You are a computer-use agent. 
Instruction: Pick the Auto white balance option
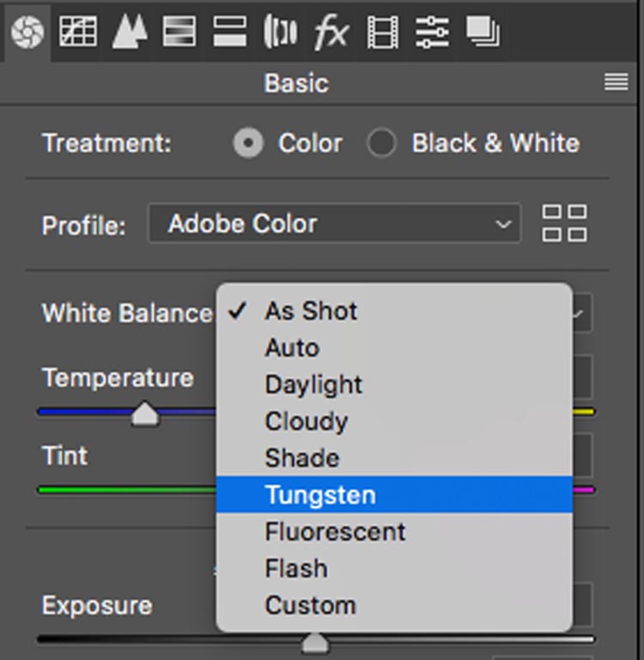coord(292,348)
